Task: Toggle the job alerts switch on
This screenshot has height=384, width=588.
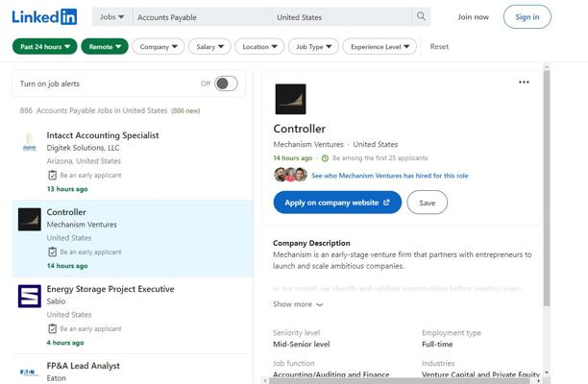Action: point(226,84)
